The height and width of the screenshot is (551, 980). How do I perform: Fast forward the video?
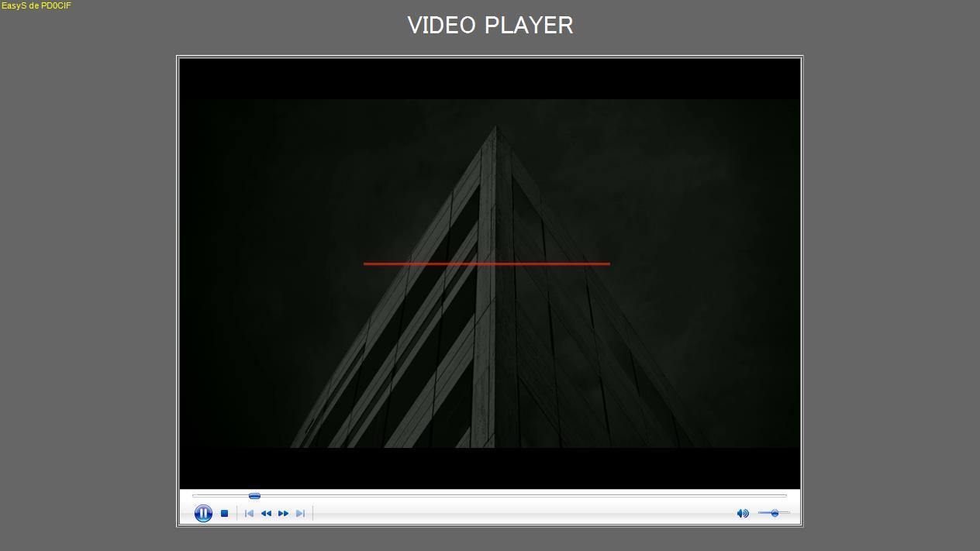283,513
